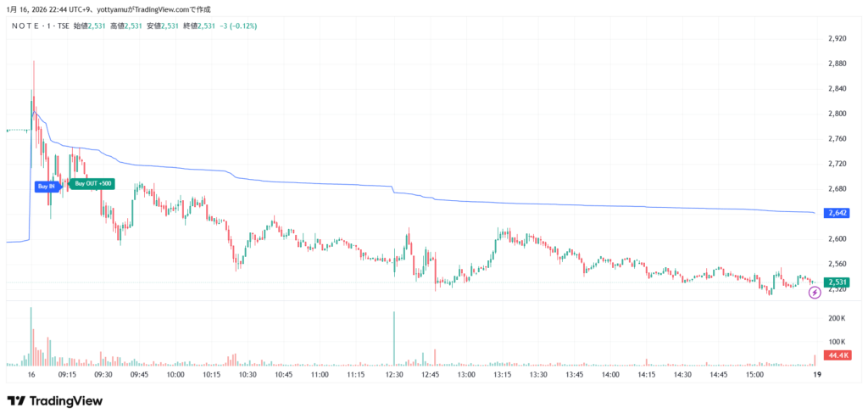Click the 12:30 time axis label

click(392, 374)
